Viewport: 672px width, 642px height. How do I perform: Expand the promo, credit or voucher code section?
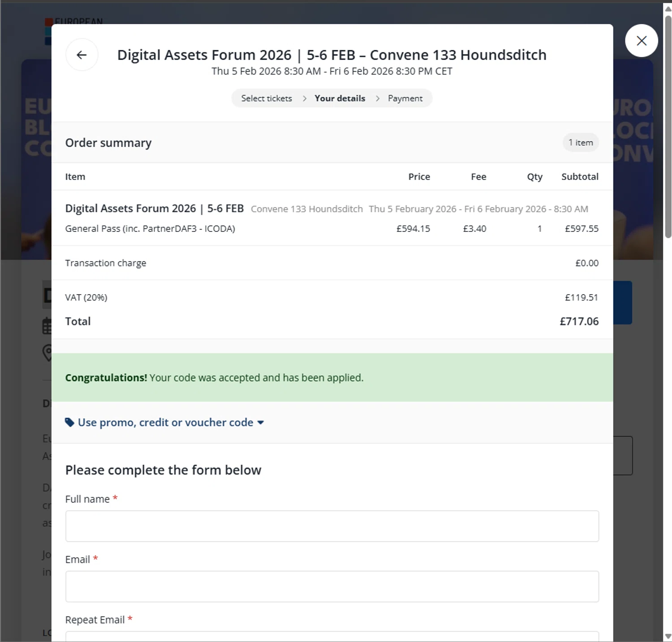[x=165, y=422]
